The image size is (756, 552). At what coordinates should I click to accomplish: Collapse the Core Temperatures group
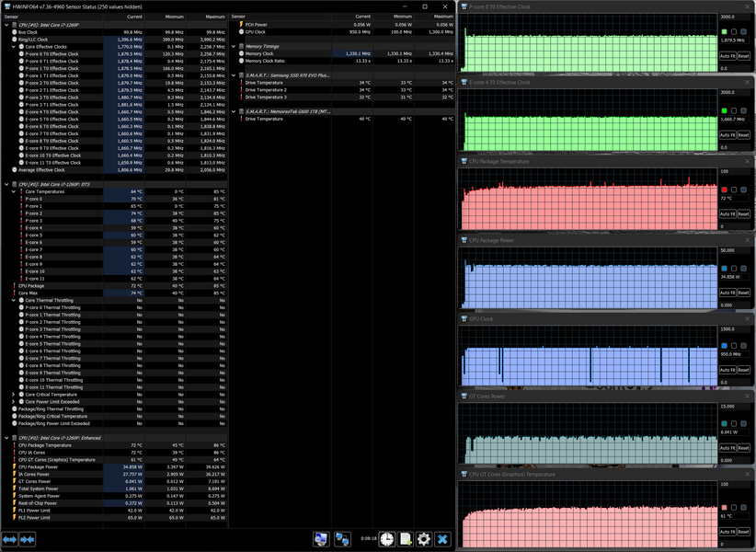14,191
